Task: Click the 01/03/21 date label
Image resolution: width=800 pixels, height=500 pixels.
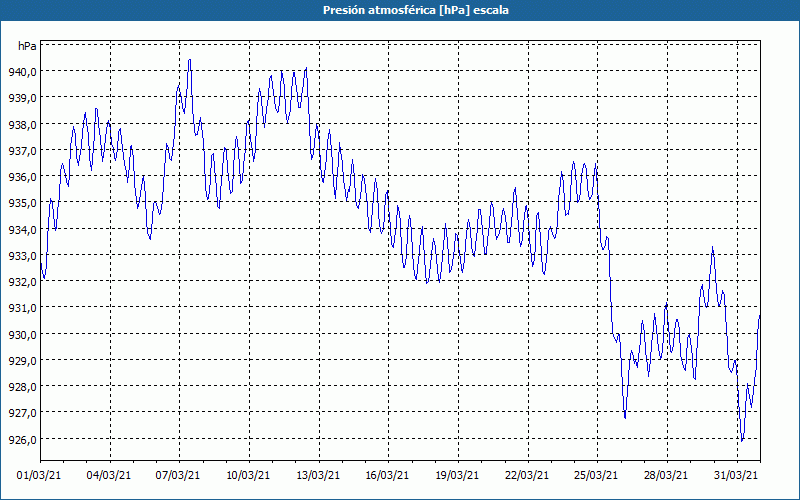Action: pos(39,475)
